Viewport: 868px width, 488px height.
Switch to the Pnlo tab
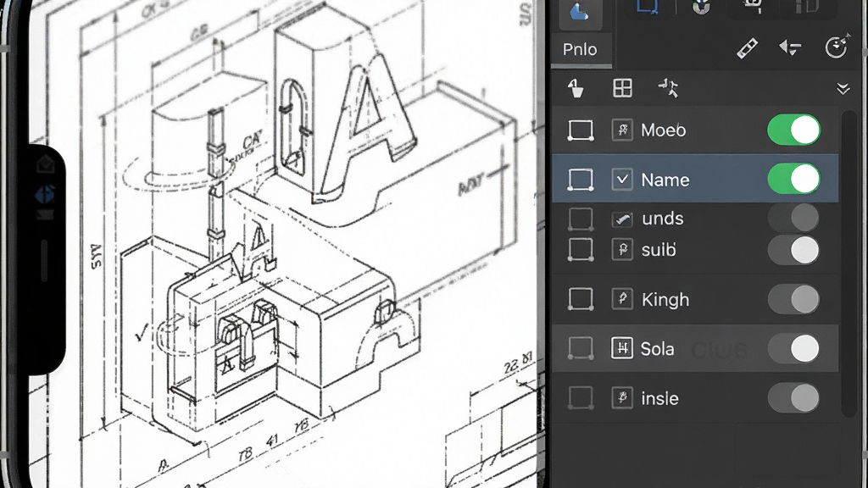[581, 50]
